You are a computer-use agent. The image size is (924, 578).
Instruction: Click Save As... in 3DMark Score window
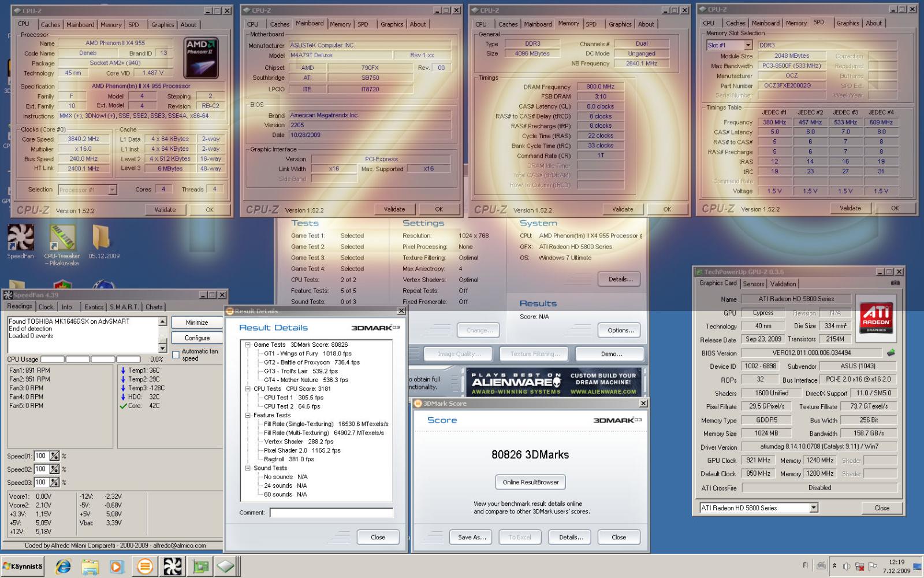point(472,537)
